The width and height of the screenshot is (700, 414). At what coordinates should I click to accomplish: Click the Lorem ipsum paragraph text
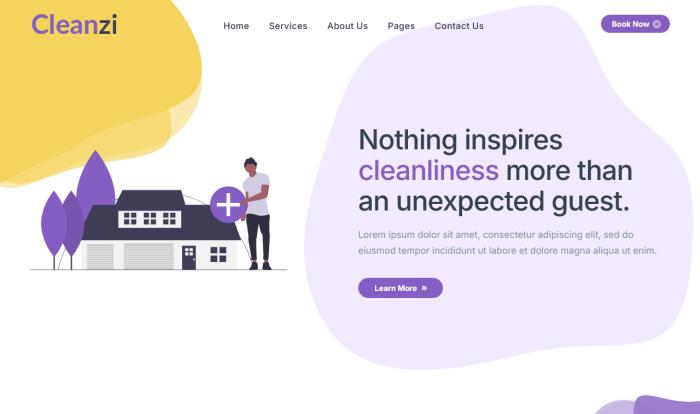point(507,242)
